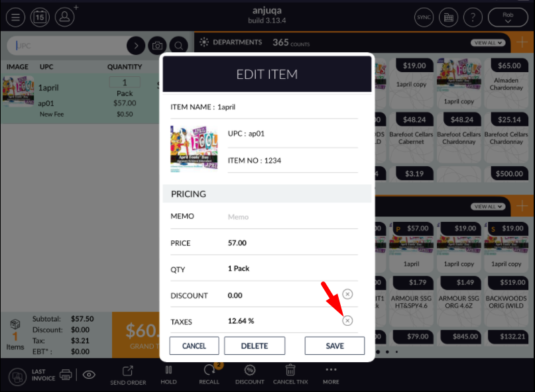Toggle the eye visibility icon

[x=89, y=375]
